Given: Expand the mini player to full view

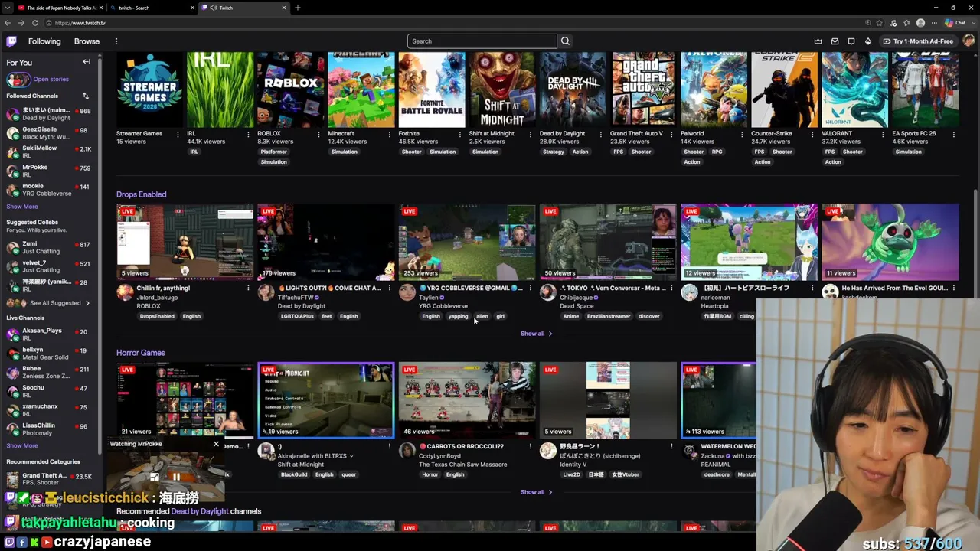Looking at the screenshot, I should pos(155,477).
